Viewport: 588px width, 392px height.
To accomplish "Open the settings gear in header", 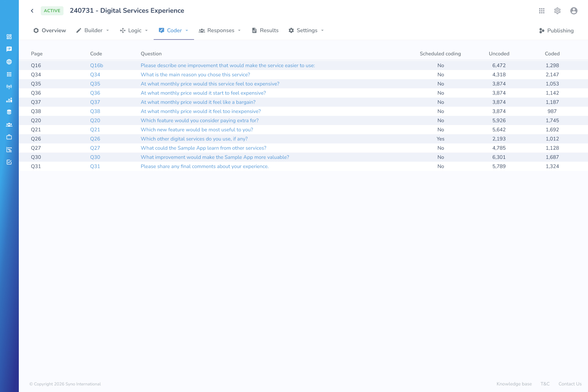I will (557, 11).
